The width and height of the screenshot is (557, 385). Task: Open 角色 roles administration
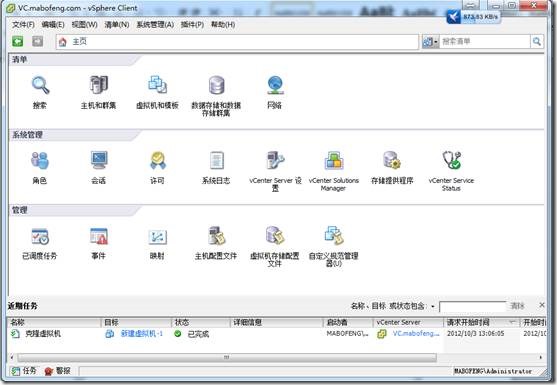point(40,161)
